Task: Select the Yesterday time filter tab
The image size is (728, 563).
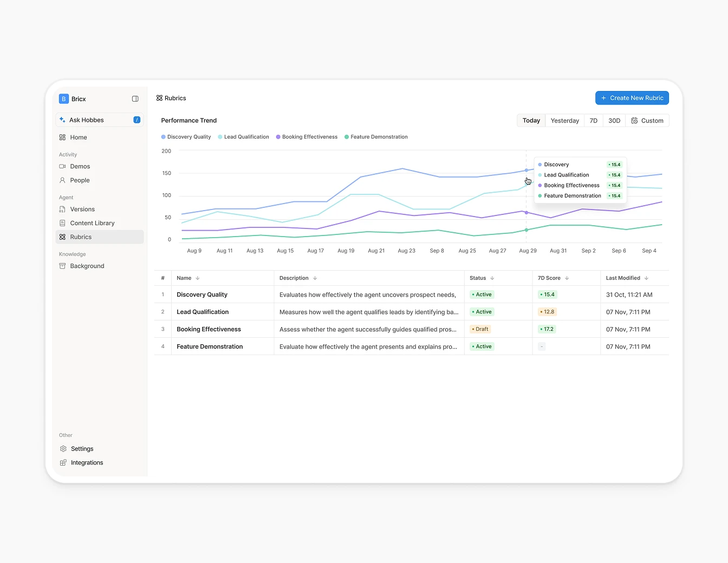Action: coord(564,120)
